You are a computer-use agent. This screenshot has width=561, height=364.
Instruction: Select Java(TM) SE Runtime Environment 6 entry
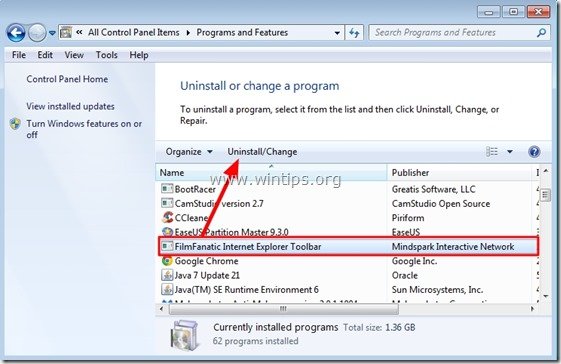[247, 290]
